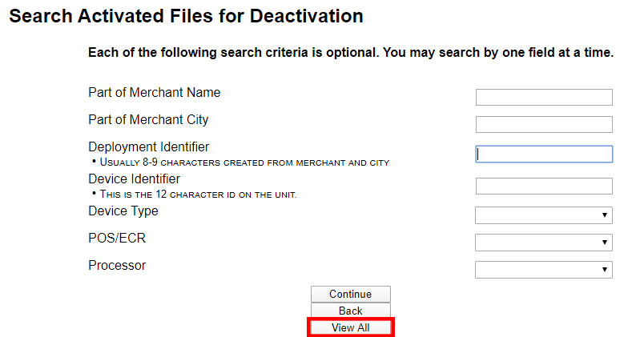
Task: Click the Deployment Identifier label text
Action: pos(149,147)
